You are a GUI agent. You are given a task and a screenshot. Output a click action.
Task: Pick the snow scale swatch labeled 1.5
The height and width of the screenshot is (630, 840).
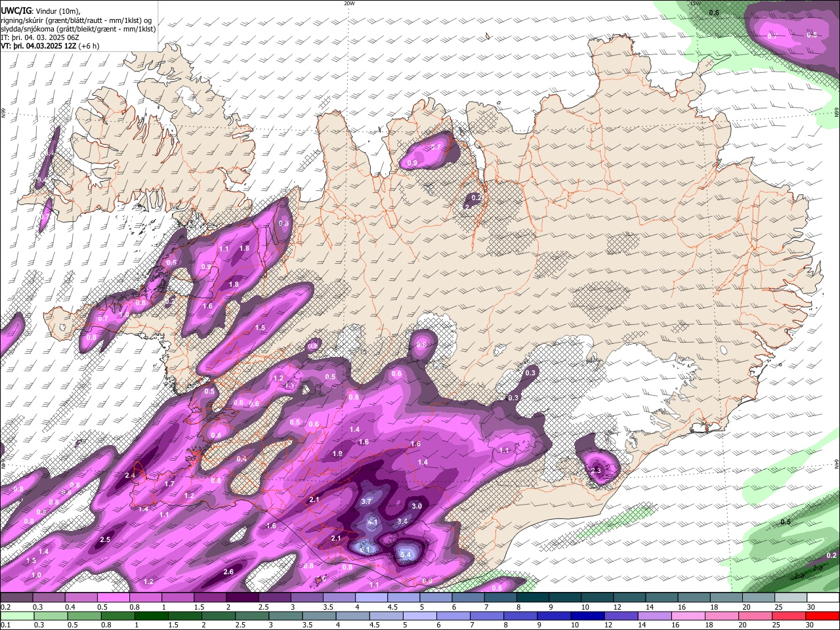coord(210,597)
